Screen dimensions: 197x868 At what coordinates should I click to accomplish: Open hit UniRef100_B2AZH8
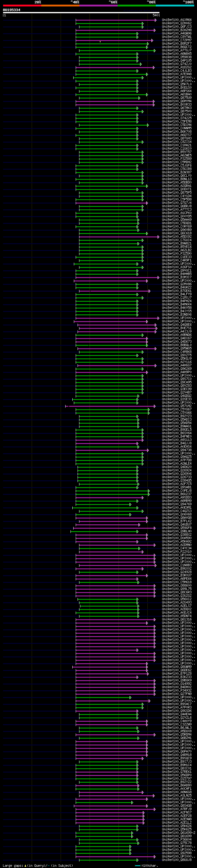point(177,30)
